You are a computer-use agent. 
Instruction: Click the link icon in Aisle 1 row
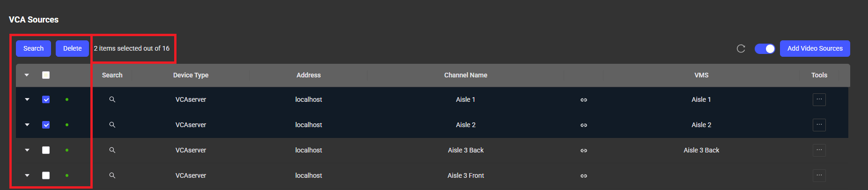[584, 100]
